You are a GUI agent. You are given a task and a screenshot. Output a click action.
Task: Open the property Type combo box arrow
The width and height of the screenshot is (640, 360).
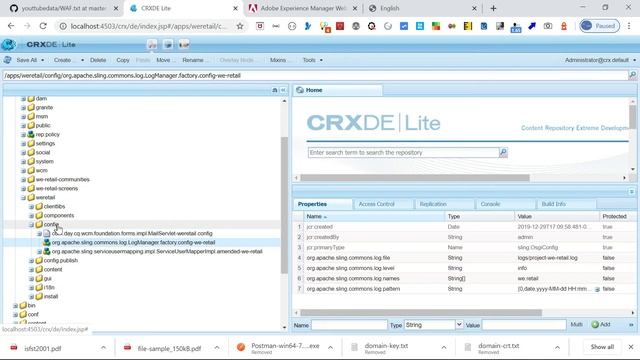click(x=459, y=324)
